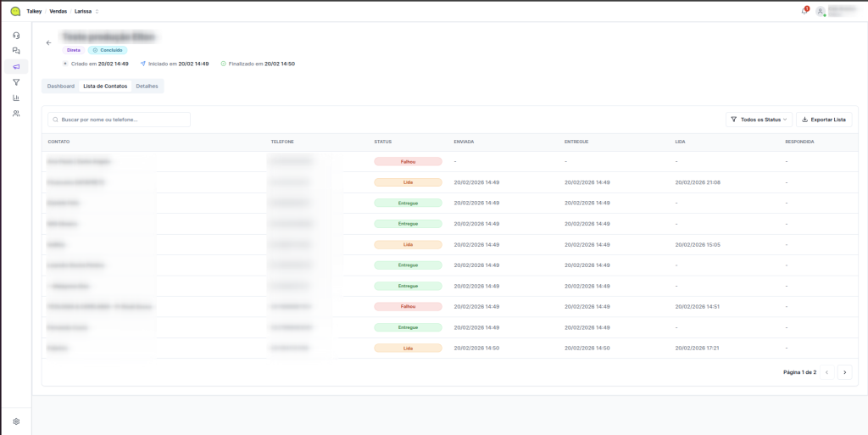The image size is (868, 435).
Task: Open the funnel icon in sidebar
Action: [16, 82]
